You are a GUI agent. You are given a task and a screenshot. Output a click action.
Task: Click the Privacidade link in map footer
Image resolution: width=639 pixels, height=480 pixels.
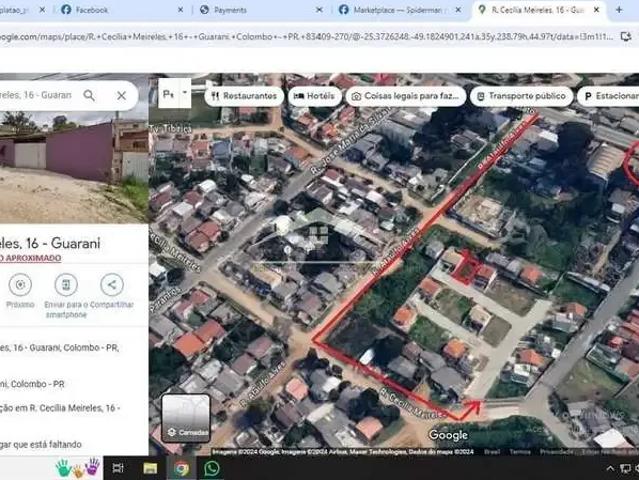557,451
